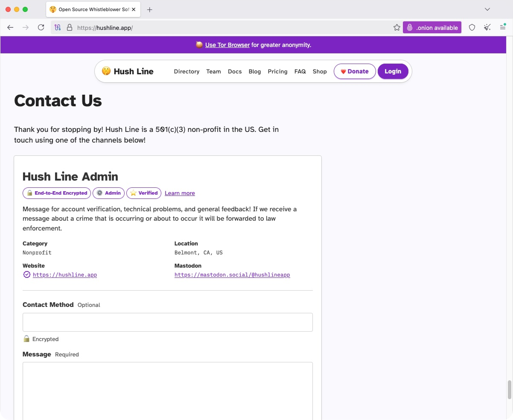Click the Admin gear badge

coord(109,193)
